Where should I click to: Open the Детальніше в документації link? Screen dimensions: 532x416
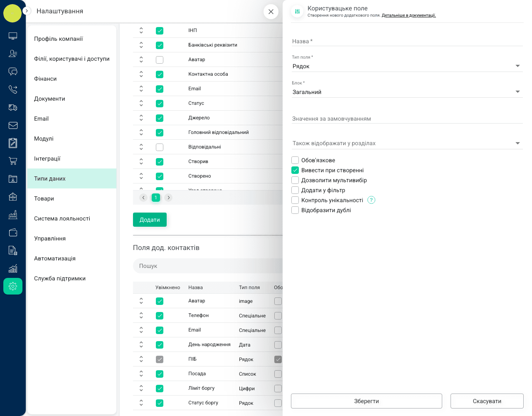(x=409, y=15)
